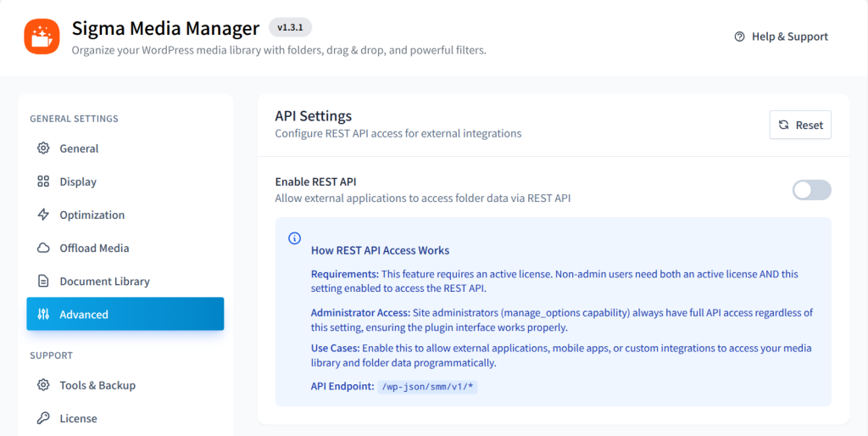Click the Reset circular arrows icon
Image resolution: width=868 pixels, height=436 pixels.
pyautogui.click(x=784, y=125)
